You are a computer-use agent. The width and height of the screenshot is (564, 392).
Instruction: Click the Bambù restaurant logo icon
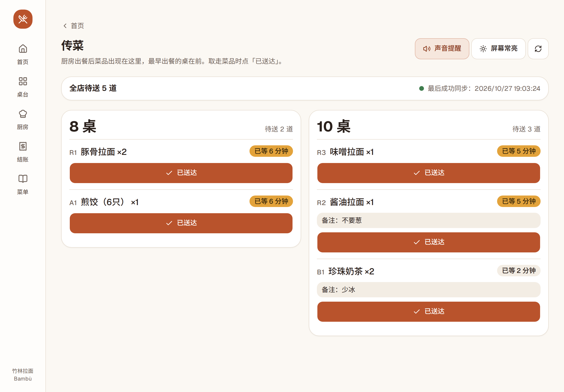(x=23, y=19)
